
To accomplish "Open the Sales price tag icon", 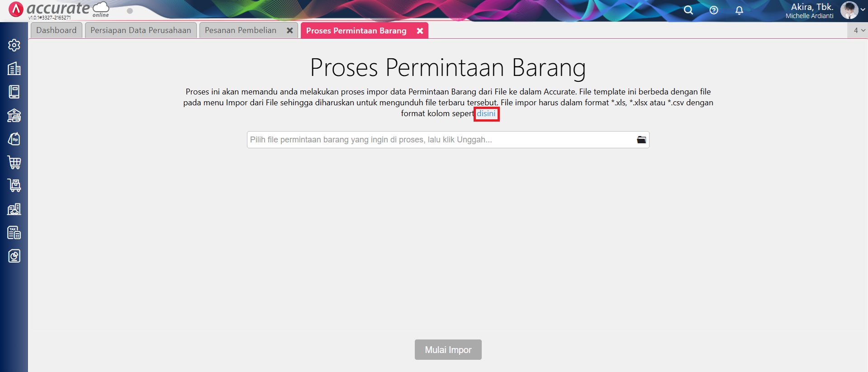I will (14, 139).
